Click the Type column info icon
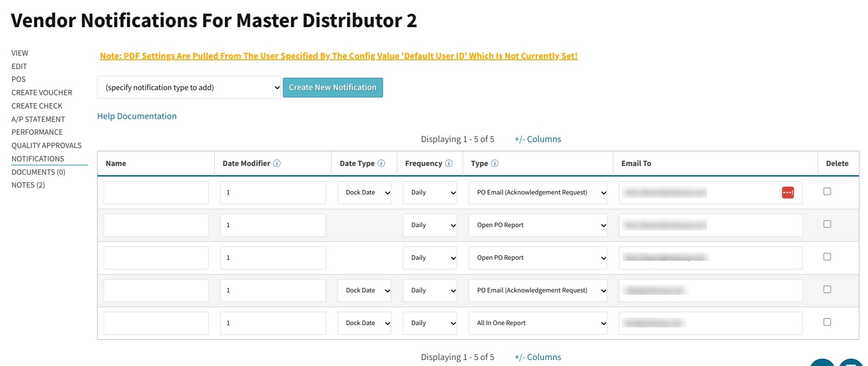868x366 pixels. tap(495, 163)
